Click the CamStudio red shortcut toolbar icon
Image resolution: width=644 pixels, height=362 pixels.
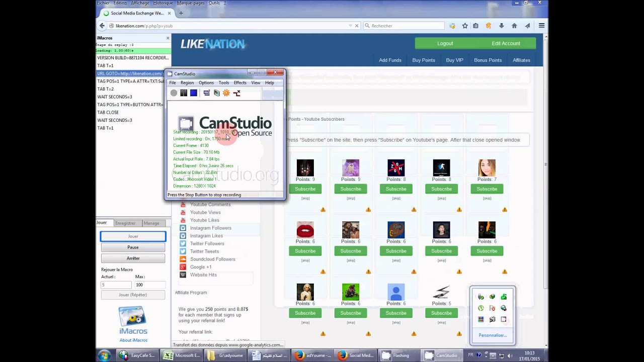236,93
